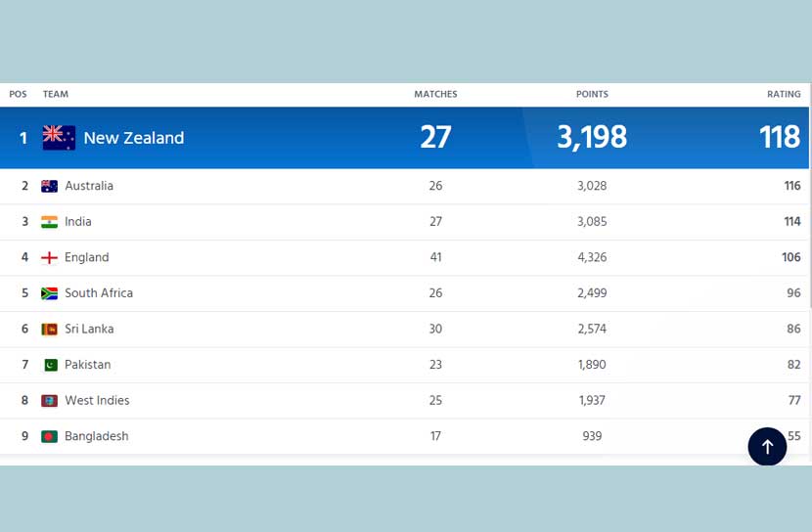Click England's rating value 106
This screenshot has width=812, height=532.
791,257
